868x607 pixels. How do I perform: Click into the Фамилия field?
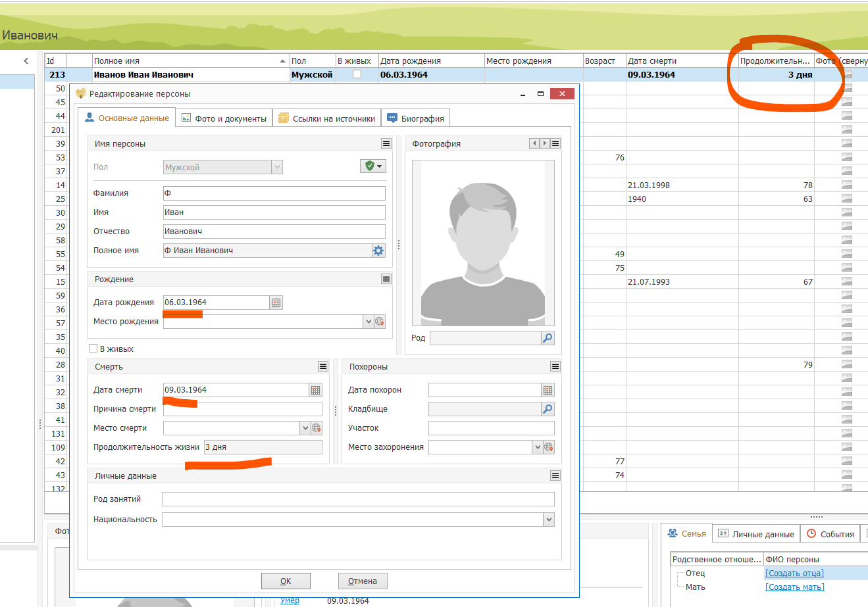(x=274, y=193)
